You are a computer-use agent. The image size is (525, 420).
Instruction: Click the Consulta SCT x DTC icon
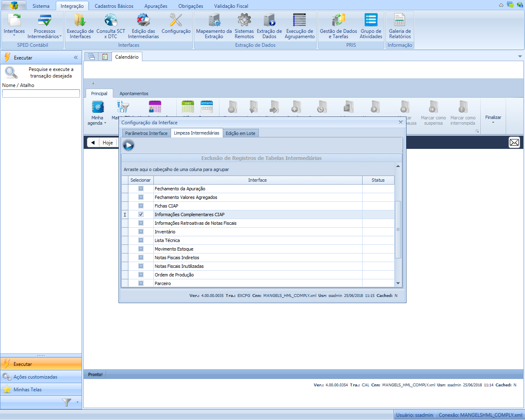[x=111, y=26]
